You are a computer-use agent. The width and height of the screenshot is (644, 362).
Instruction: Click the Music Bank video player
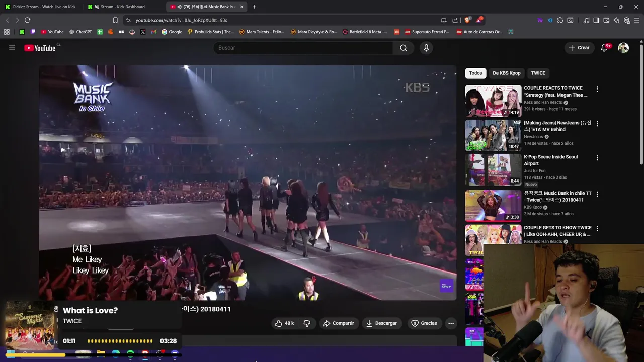[248, 183]
